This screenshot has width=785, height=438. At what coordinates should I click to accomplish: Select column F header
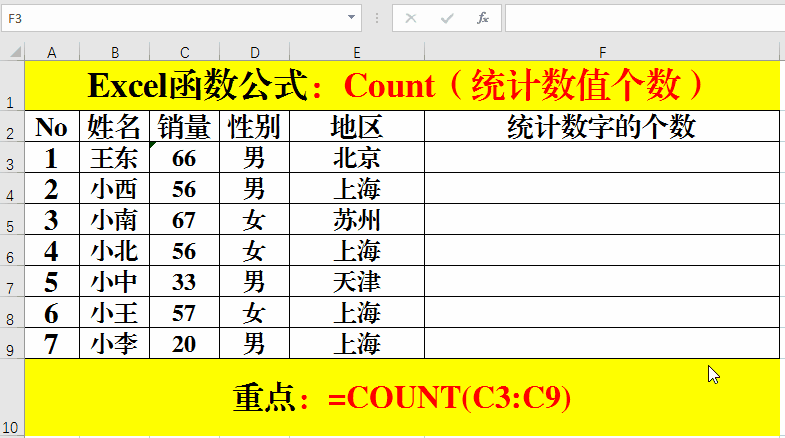tap(602, 52)
